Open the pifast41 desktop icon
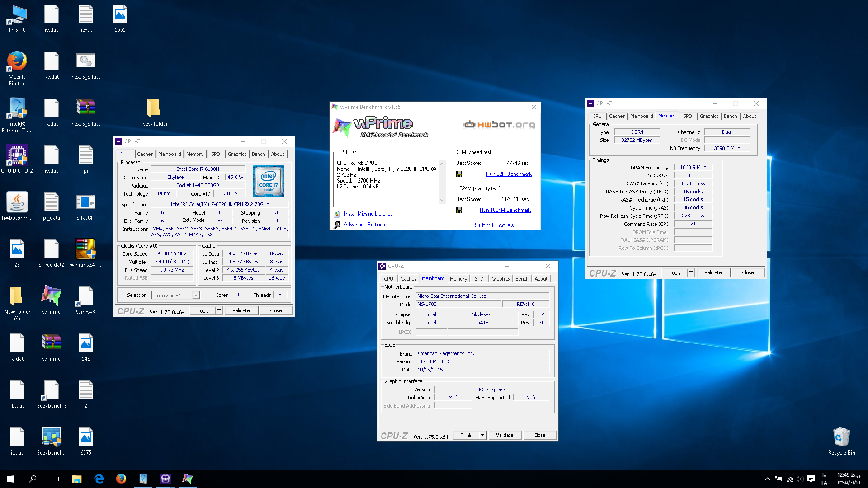 coord(85,206)
